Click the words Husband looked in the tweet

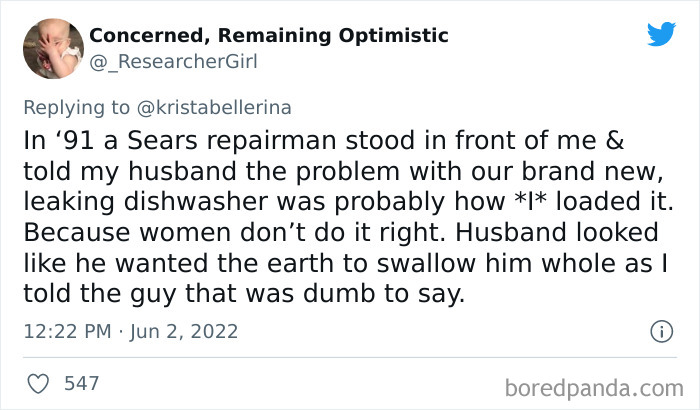557,232
